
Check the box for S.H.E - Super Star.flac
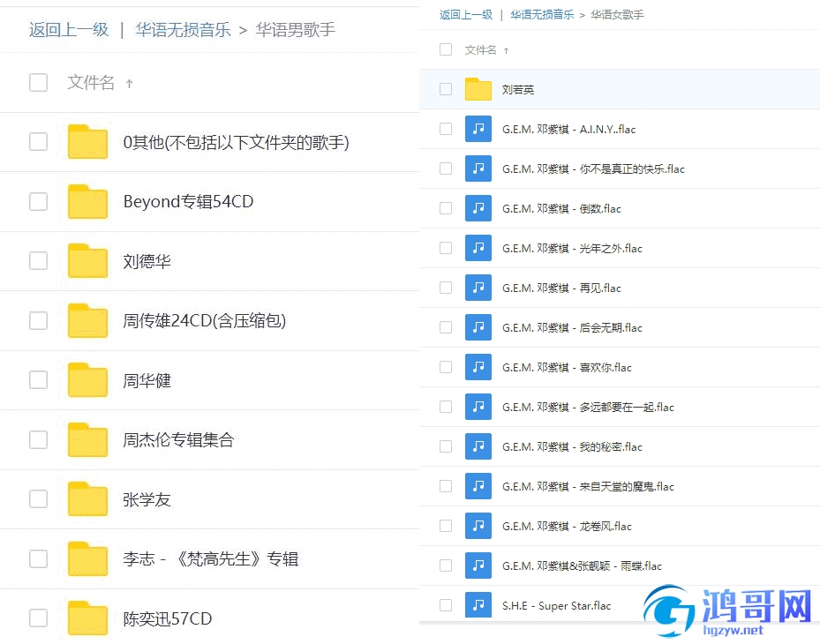click(x=446, y=605)
